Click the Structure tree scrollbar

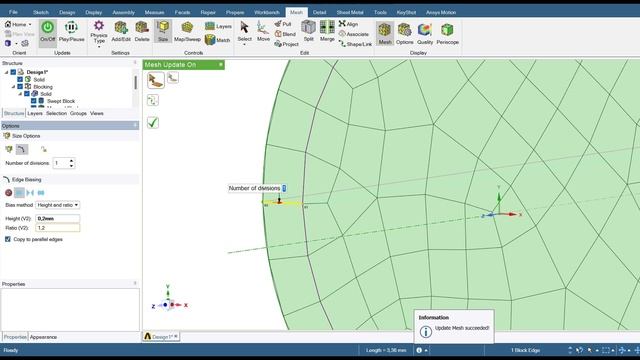[x=135, y=83]
